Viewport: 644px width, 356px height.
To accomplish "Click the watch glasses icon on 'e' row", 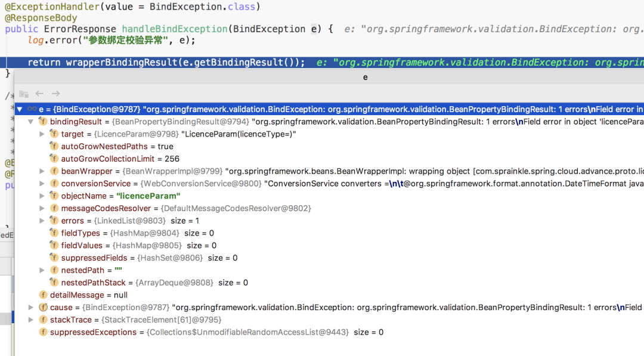I will (x=32, y=109).
